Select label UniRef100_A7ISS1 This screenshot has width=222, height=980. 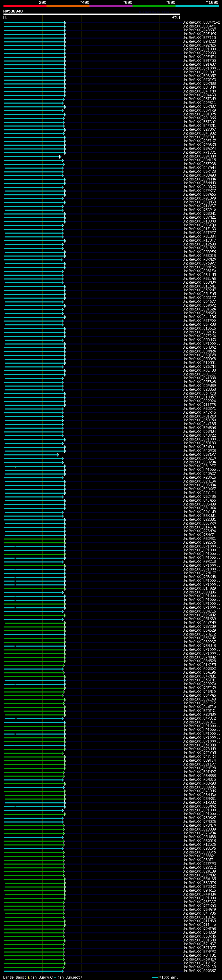click(x=199, y=153)
